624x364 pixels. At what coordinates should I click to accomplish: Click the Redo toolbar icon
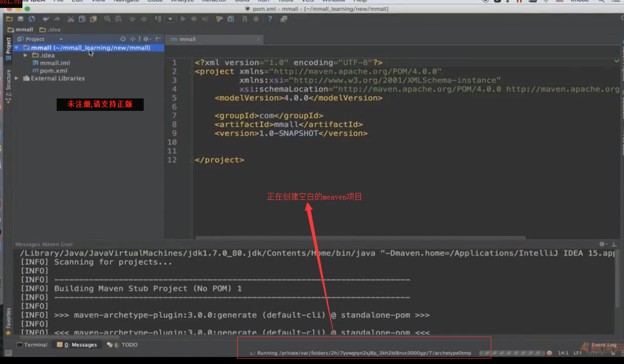57,19
